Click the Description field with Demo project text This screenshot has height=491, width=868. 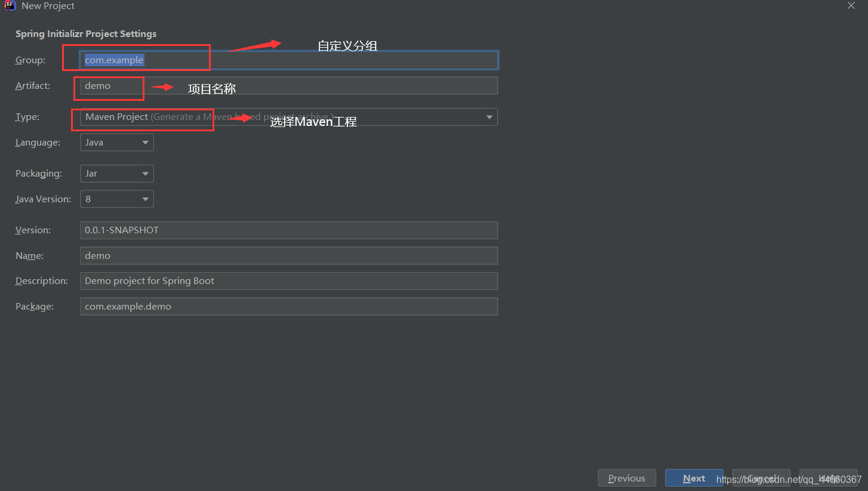pos(289,281)
